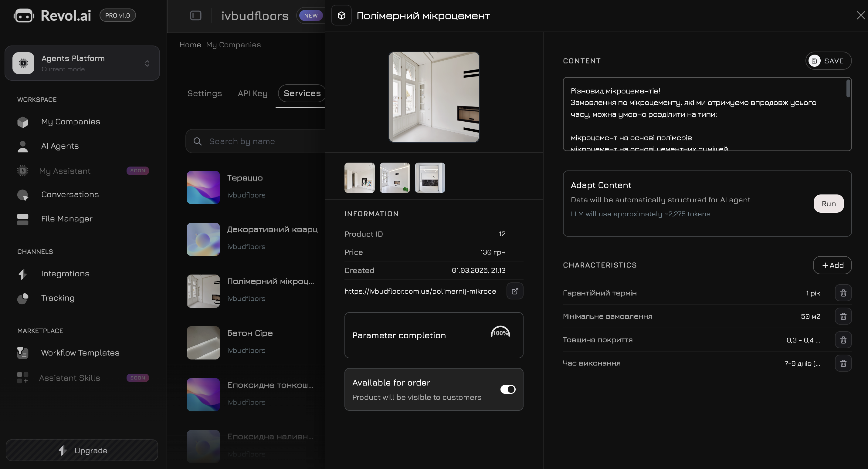
Task: Delete the Гарантійний термін characteristic
Action: 843,293
